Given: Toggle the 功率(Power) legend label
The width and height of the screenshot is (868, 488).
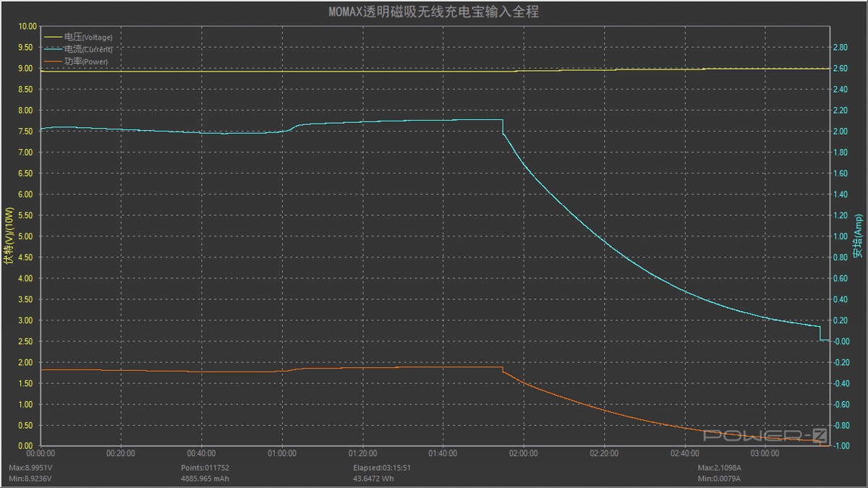Looking at the screenshot, I should (86, 62).
